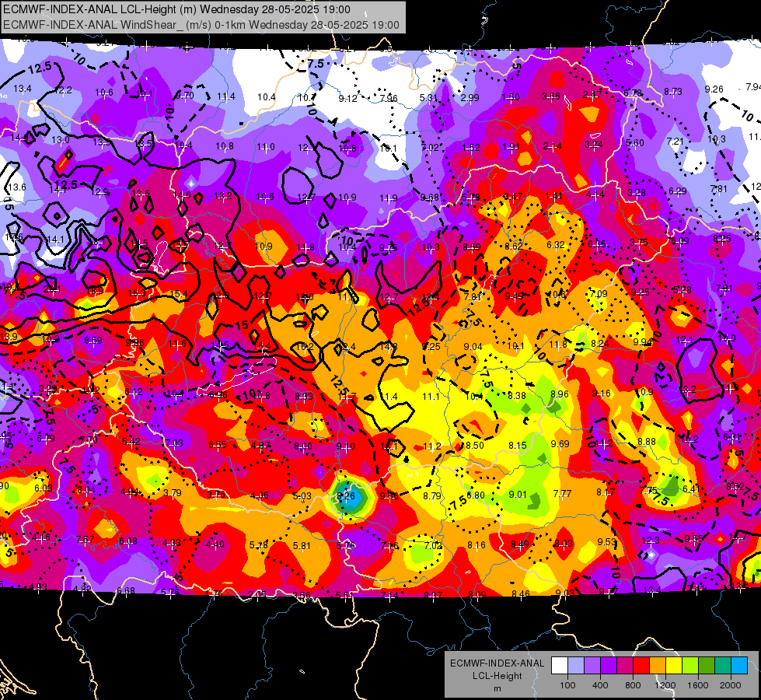Click the grid value 8.26 on the blue spot
Viewport: 761px width, 700px height.
pos(346,496)
